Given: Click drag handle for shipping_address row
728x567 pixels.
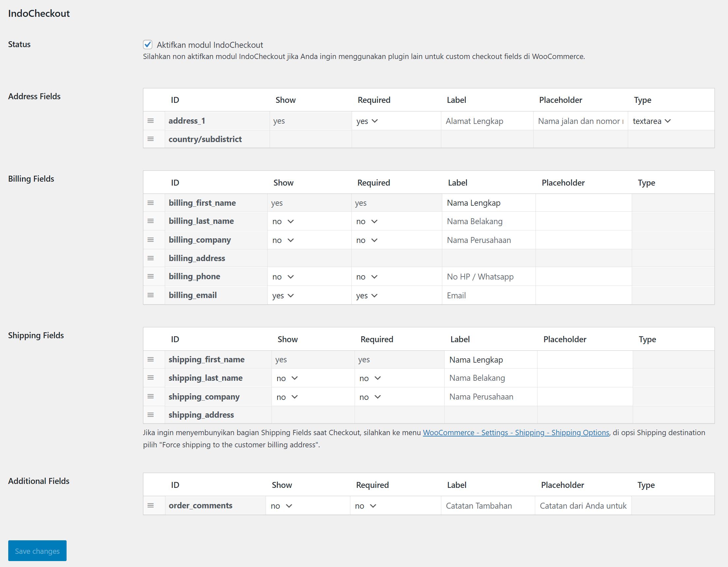Looking at the screenshot, I should (151, 415).
